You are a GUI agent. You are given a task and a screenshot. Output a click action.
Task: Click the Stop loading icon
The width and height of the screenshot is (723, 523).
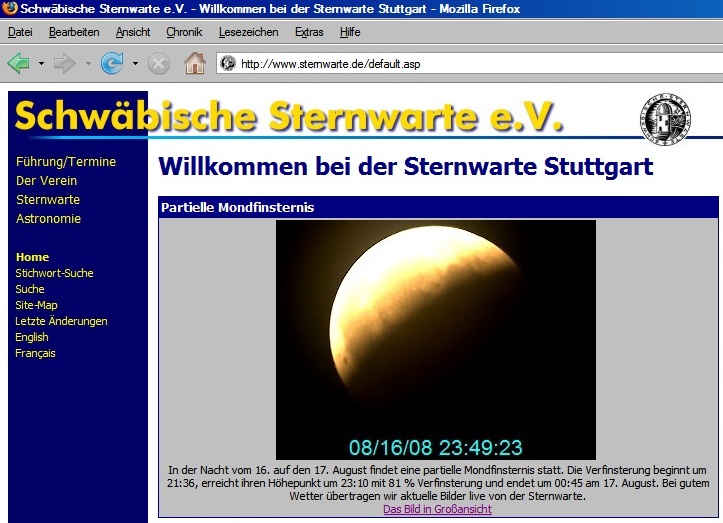[x=159, y=64]
